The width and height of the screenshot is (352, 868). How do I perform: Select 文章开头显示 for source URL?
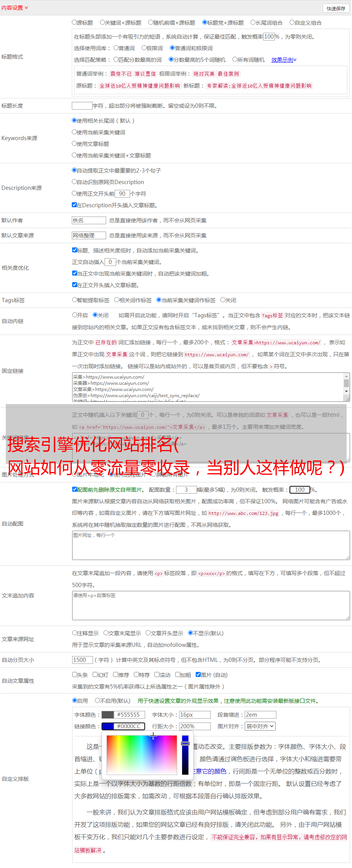pyautogui.click(x=148, y=633)
